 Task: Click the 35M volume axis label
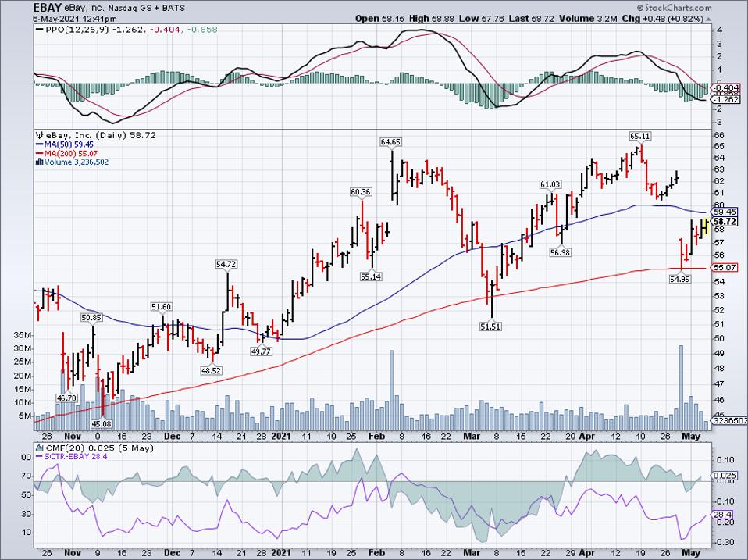click(23, 335)
